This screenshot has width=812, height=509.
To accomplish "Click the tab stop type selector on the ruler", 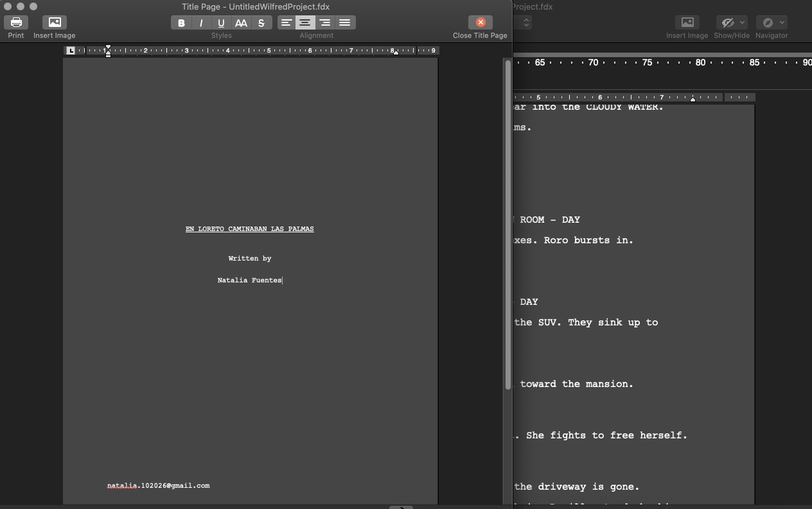I will pos(71,51).
